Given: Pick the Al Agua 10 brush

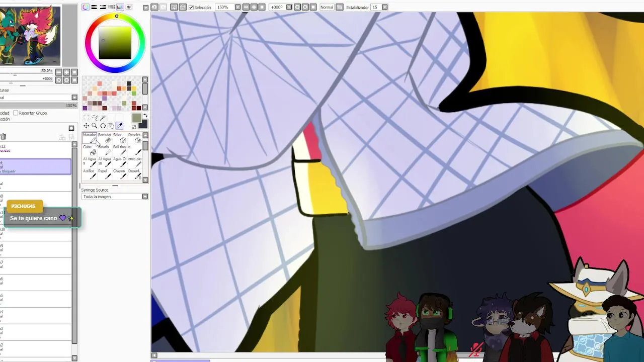Looking at the screenshot, I should pos(105,162).
